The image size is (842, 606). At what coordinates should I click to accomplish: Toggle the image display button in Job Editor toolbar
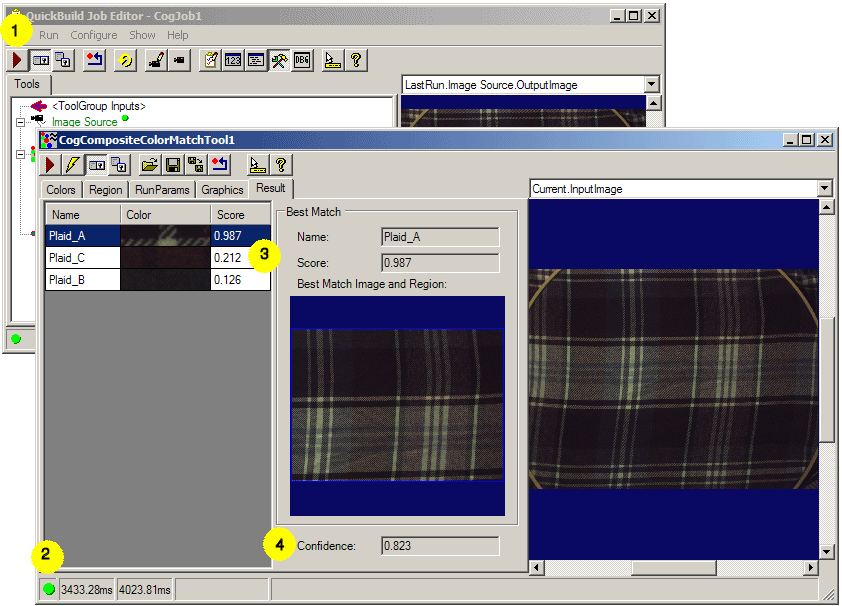point(41,60)
